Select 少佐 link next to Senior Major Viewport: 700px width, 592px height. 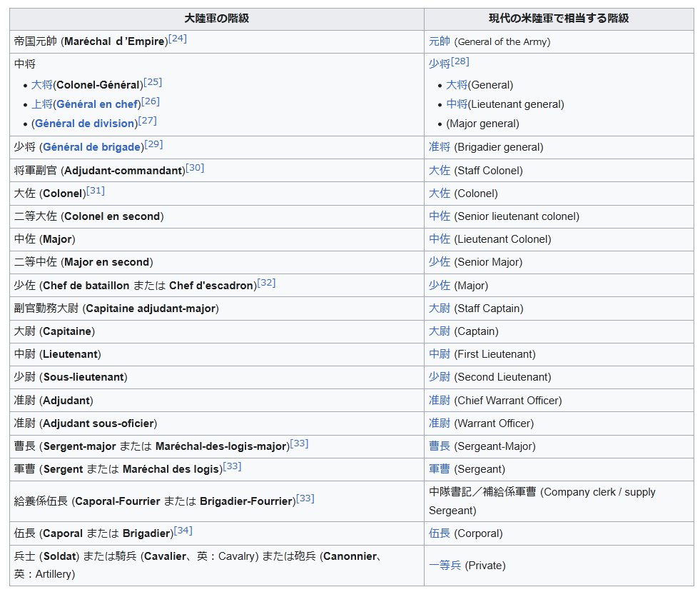[439, 262]
